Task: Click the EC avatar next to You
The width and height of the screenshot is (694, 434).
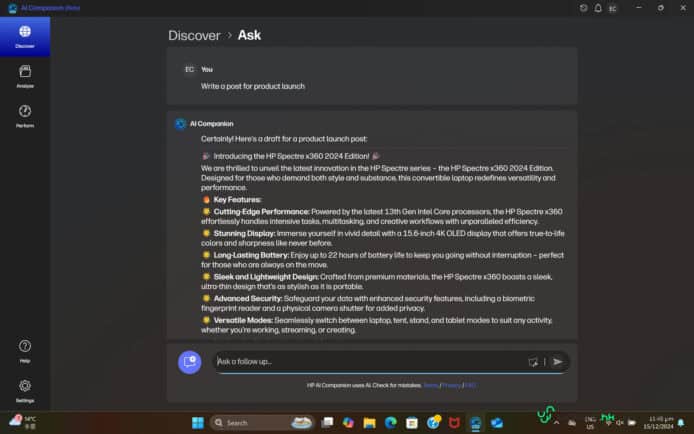Action: pos(189,69)
